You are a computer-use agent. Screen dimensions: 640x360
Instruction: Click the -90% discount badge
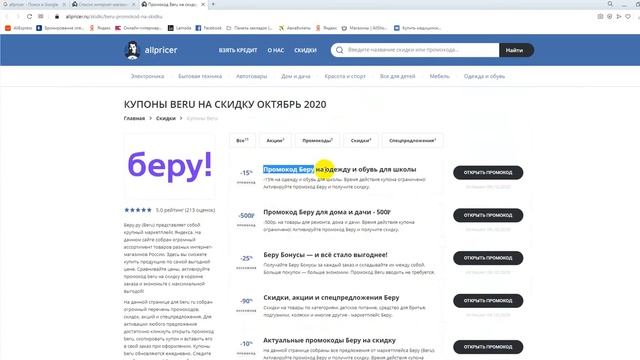(x=246, y=301)
